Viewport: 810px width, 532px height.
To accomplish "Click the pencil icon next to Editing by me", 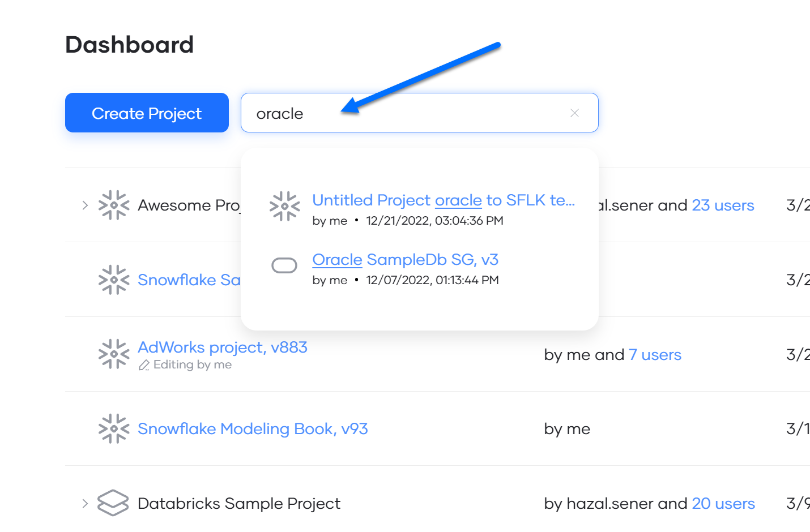I will [145, 364].
